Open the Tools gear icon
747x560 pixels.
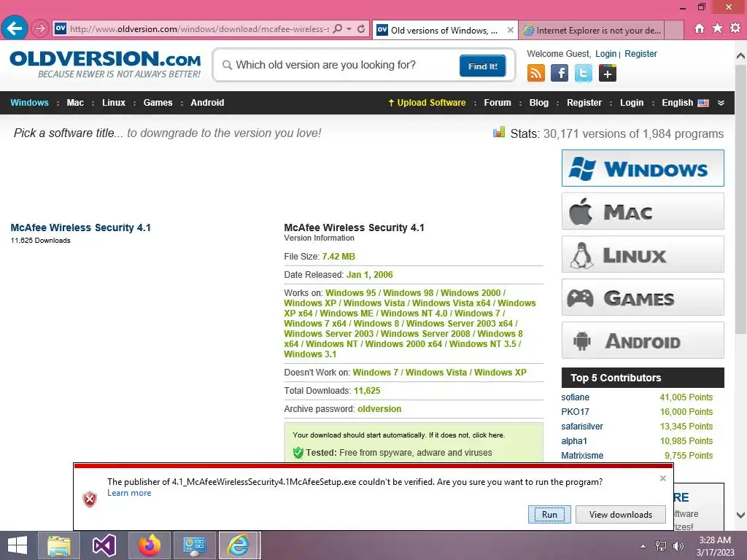pyautogui.click(x=735, y=28)
